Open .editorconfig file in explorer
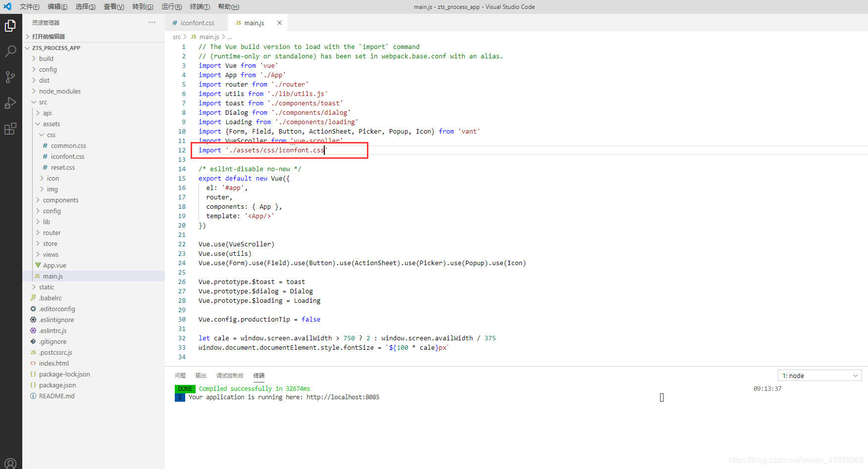 (x=57, y=309)
